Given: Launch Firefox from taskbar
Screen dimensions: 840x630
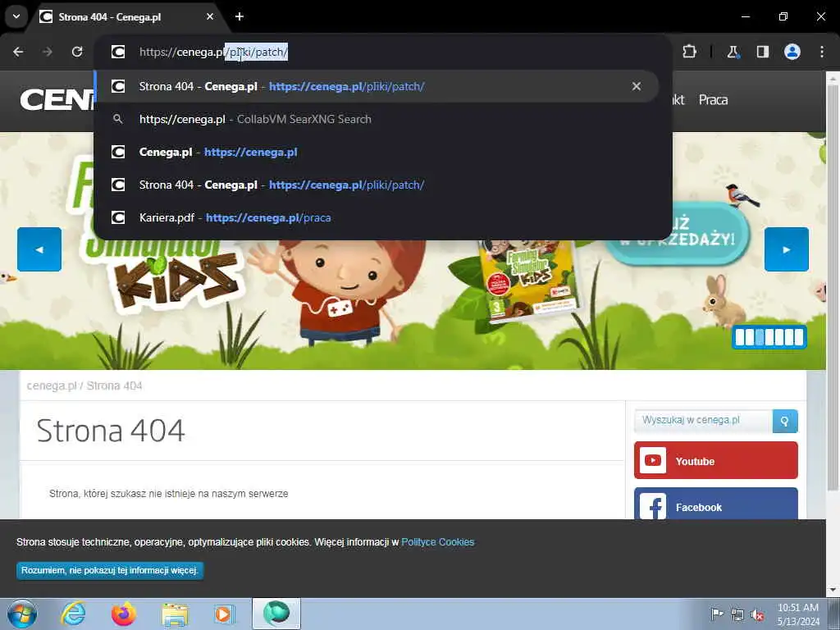Looking at the screenshot, I should pyautogui.click(x=124, y=614).
